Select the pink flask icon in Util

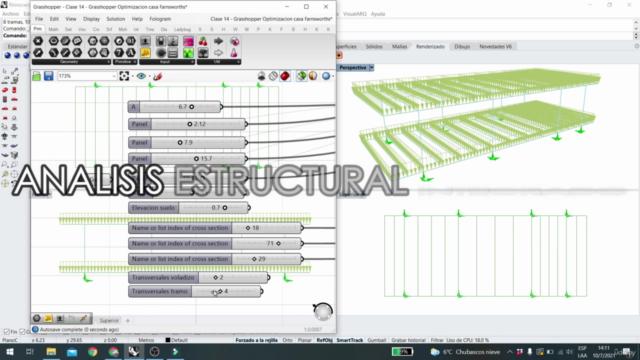[234, 53]
